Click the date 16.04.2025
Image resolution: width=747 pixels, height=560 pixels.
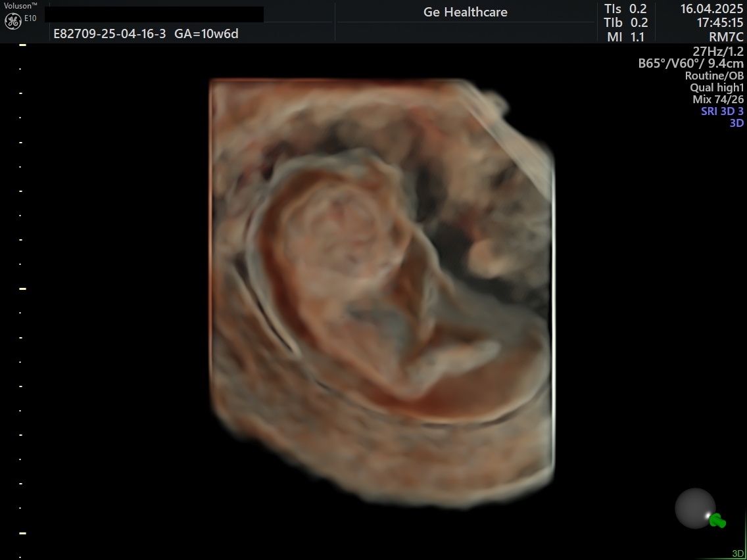(711, 9)
